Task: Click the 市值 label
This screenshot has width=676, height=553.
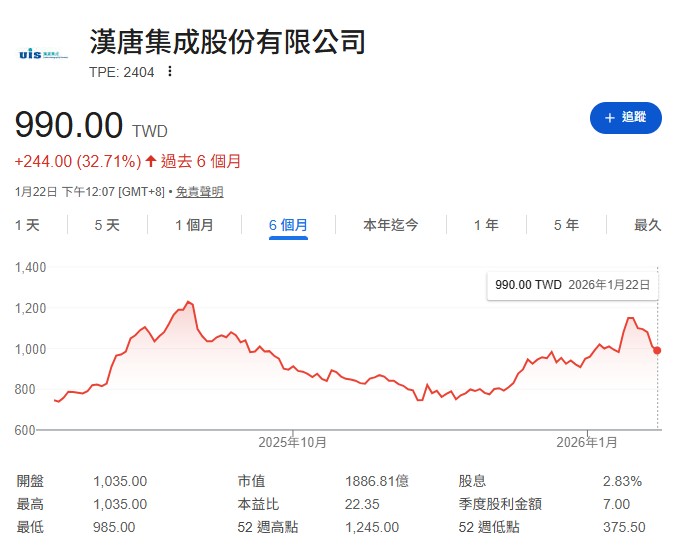Action: 251,481
